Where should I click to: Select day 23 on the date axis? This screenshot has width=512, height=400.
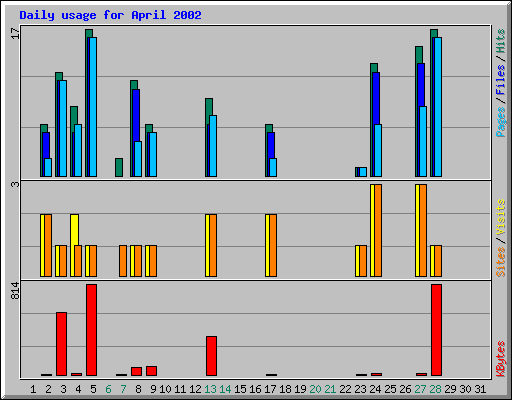tap(360, 389)
